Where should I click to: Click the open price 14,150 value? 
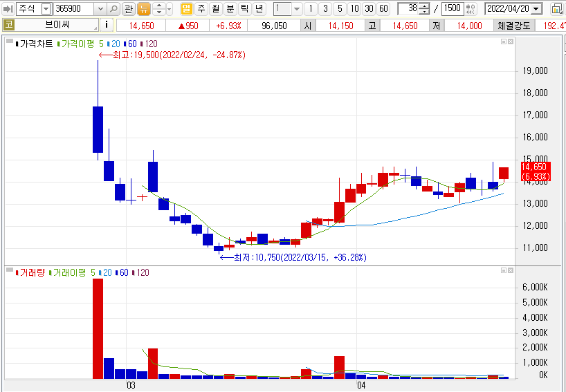(x=340, y=26)
